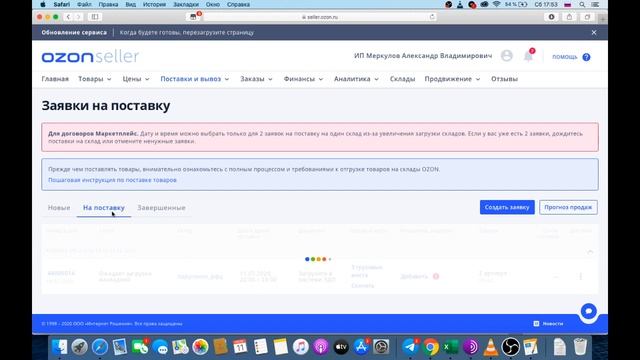640x360 pixels.
Task: Open App Store in the dock
Action: pyautogui.click(x=361, y=347)
